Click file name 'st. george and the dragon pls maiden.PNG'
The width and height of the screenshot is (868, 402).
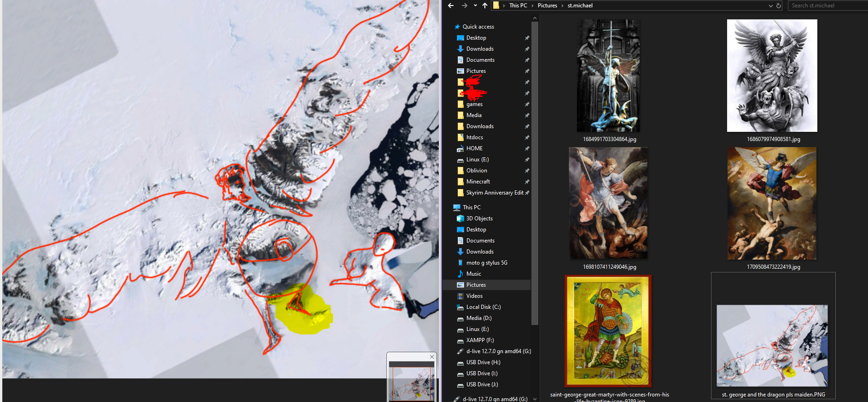click(x=774, y=395)
